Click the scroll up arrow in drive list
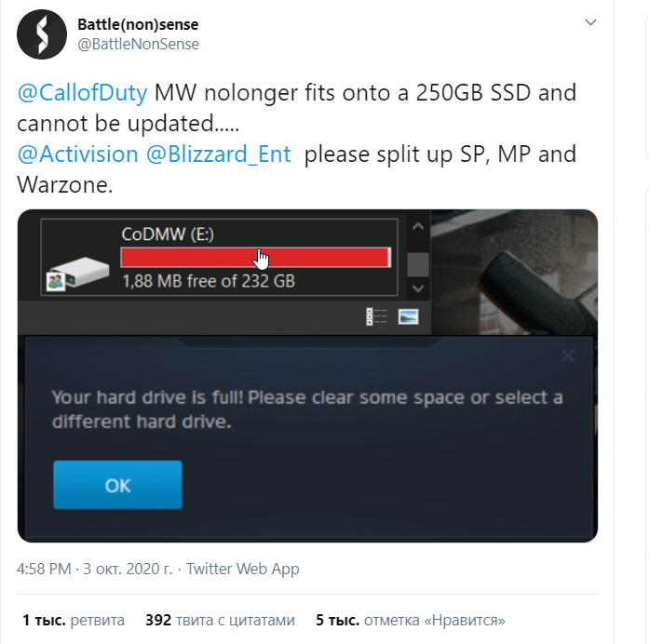 coord(418,226)
